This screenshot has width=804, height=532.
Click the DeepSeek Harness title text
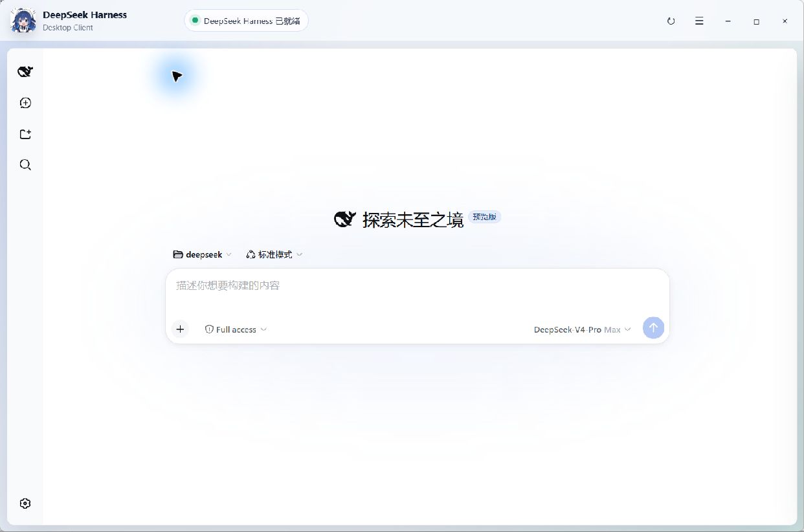point(85,15)
